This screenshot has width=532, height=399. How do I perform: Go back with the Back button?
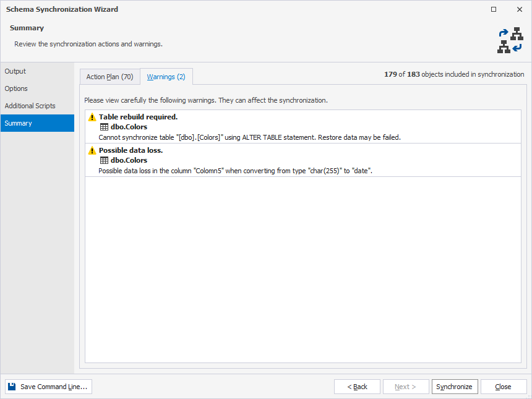(357, 387)
